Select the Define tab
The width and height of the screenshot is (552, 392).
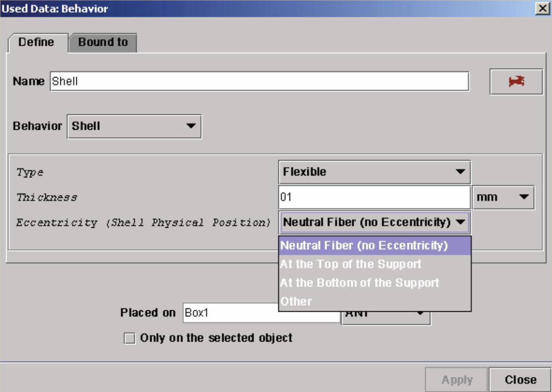coord(36,43)
